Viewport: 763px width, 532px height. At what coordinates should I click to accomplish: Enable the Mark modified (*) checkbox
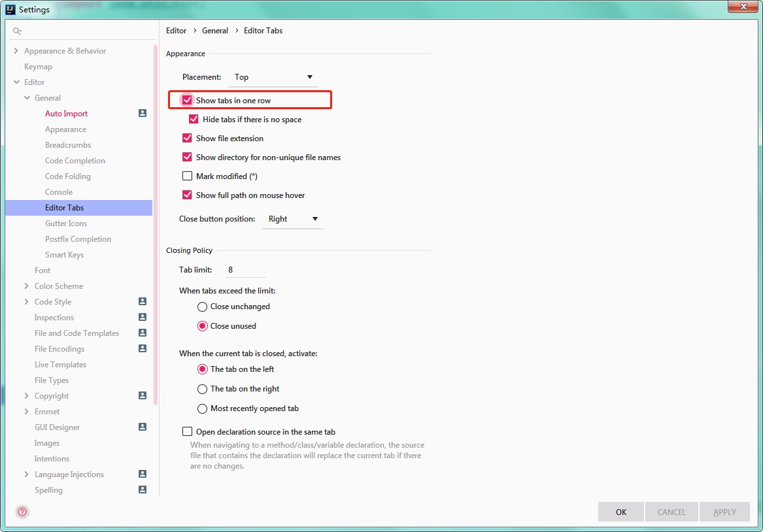tap(187, 176)
